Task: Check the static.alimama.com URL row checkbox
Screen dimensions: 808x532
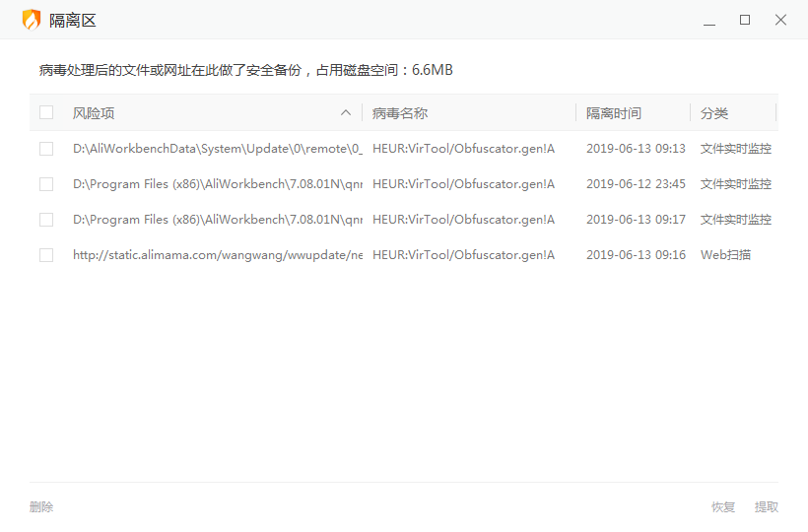Action: 46,255
